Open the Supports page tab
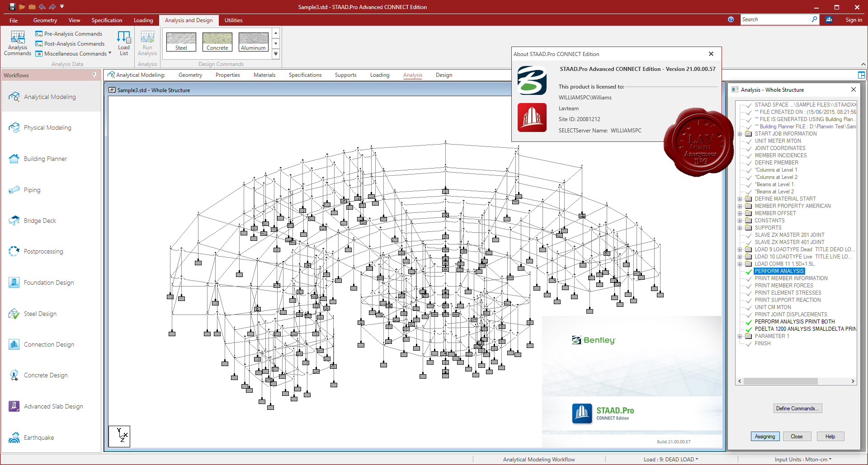The image size is (868, 465). click(x=345, y=75)
